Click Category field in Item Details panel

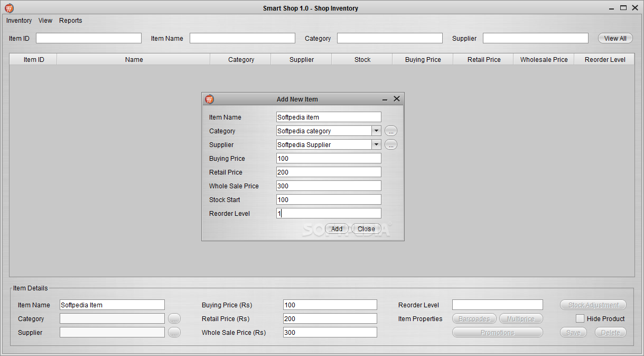[112, 318]
